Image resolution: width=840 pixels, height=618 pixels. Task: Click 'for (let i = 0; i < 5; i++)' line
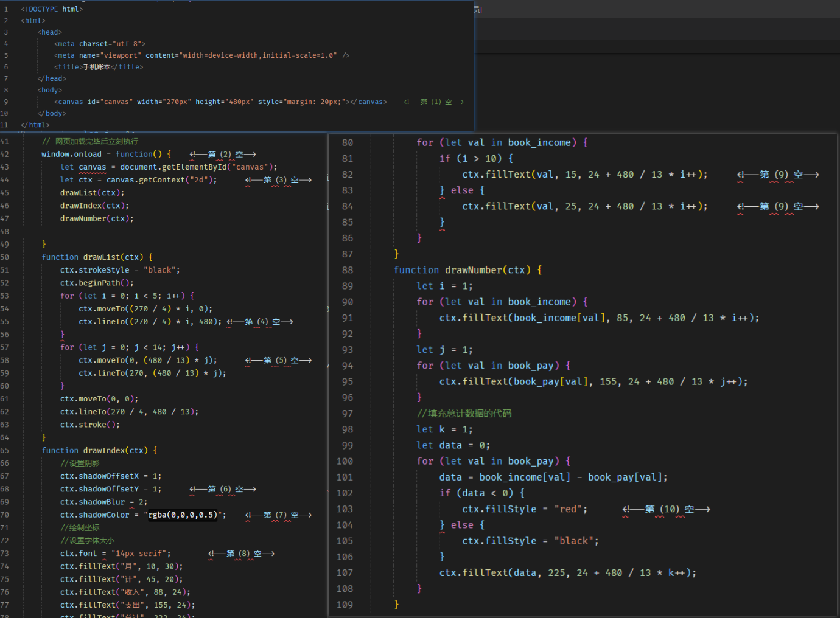[x=127, y=296]
